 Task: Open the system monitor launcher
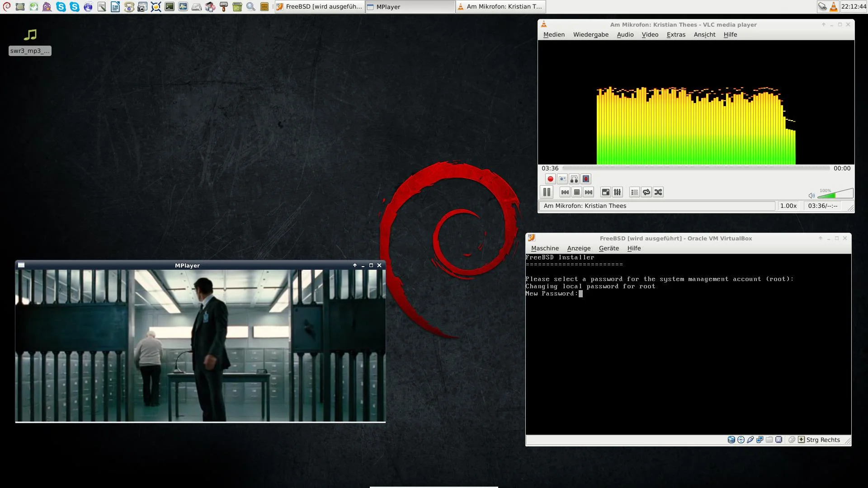click(183, 7)
